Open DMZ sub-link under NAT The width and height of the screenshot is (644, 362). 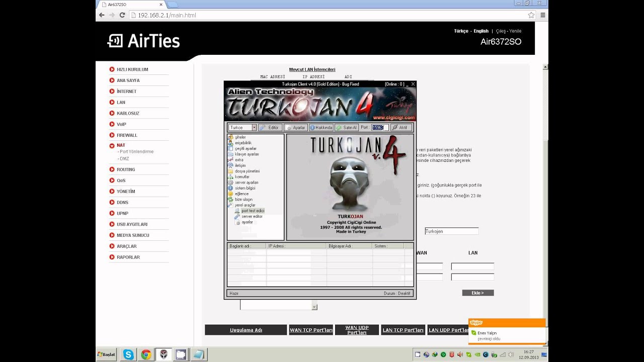coord(123,158)
